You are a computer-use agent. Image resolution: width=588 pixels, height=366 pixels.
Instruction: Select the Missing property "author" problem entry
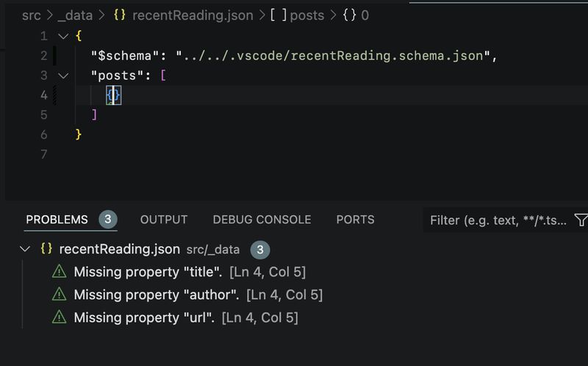coord(156,295)
